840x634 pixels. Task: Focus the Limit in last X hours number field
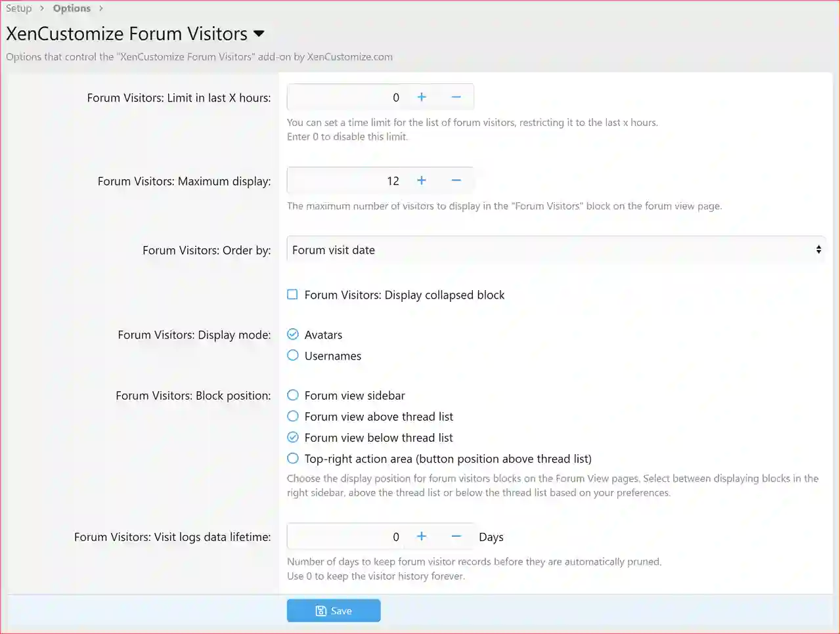pyautogui.click(x=346, y=97)
